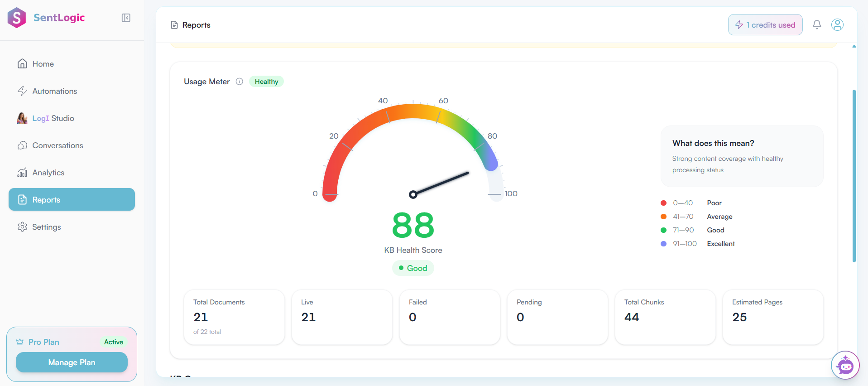This screenshot has width=868, height=386.
Task: Click the 1 credits used button
Action: (765, 25)
